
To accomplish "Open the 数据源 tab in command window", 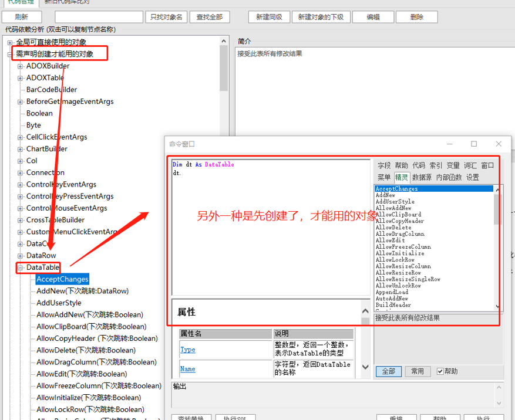I will point(422,178).
